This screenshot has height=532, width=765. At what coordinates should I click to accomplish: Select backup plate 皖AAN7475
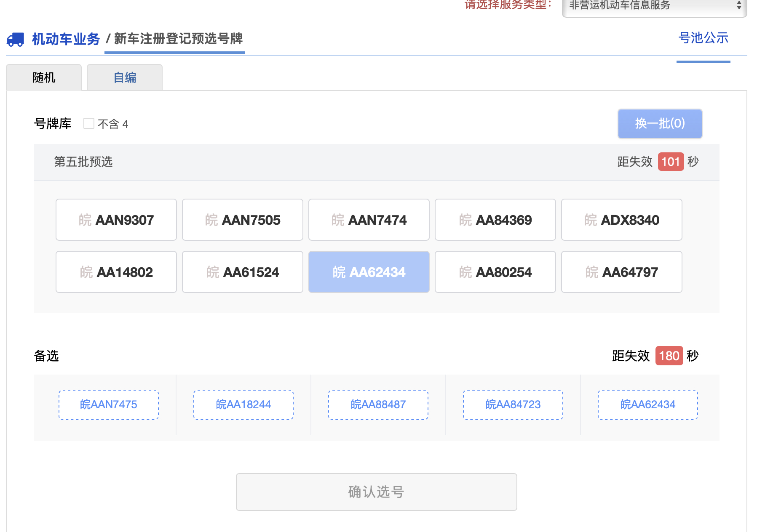[x=109, y=404]
